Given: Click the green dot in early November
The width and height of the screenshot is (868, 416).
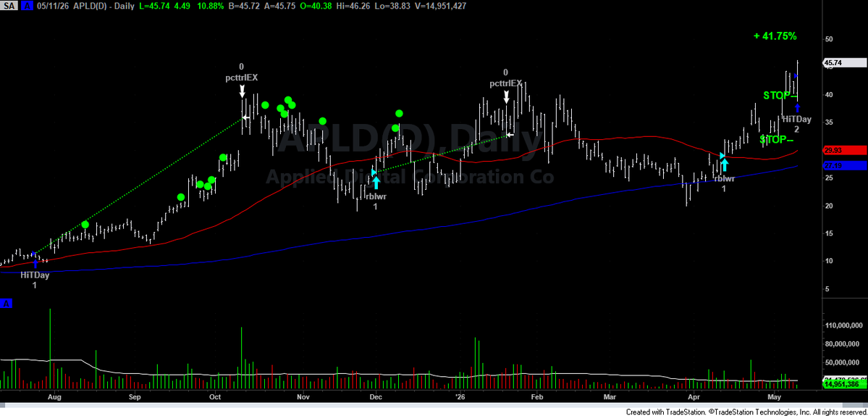Looking at the screenshot, I should [323, 121].
